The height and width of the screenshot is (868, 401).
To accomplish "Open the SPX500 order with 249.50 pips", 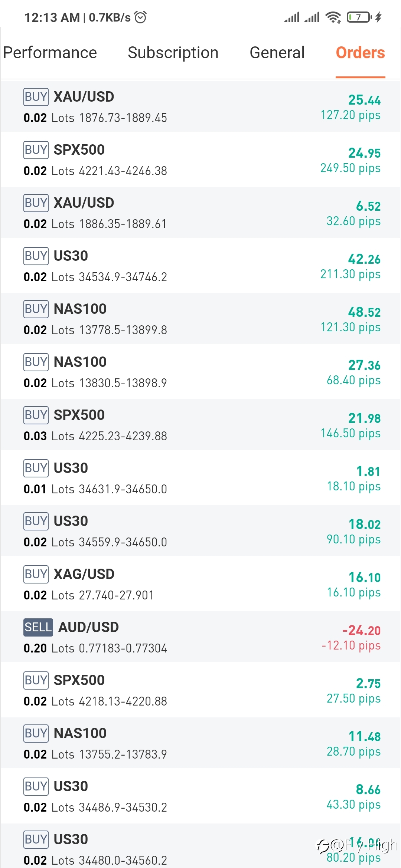I will pos(200,160).
